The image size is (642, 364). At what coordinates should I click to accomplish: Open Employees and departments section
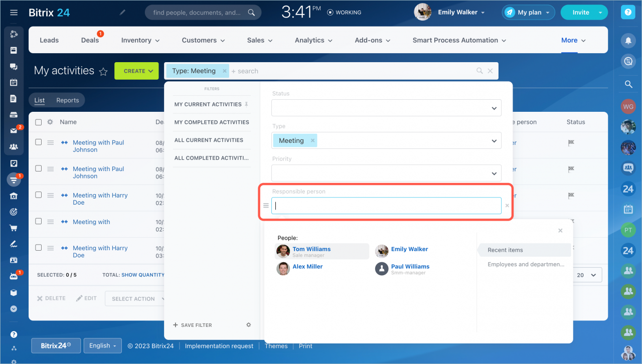tap(526, 264)
